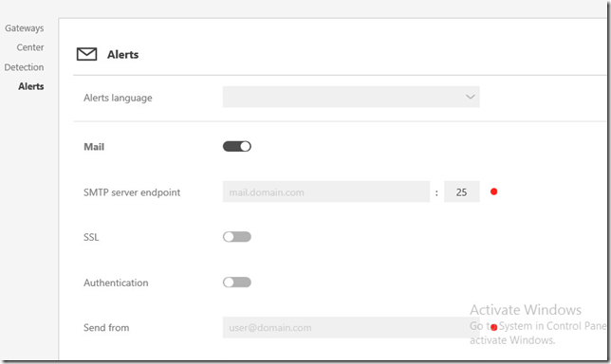The height and width of the screenshot is (364, 611).
Task: Click the 'SMTP server endpoint' label
Action: 132,192
